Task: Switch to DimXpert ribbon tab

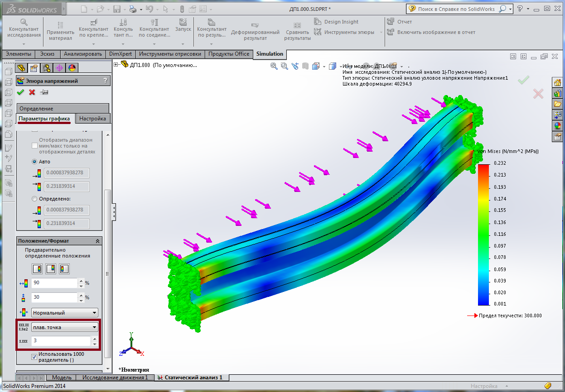Action: (121, 54)
